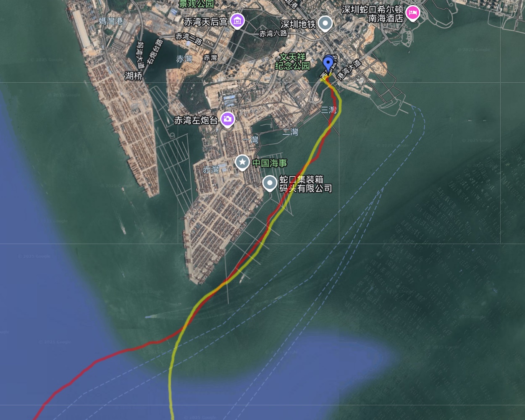Click the 文天祥纪念公园 park label
525x420 pixels.
(293, 61)
